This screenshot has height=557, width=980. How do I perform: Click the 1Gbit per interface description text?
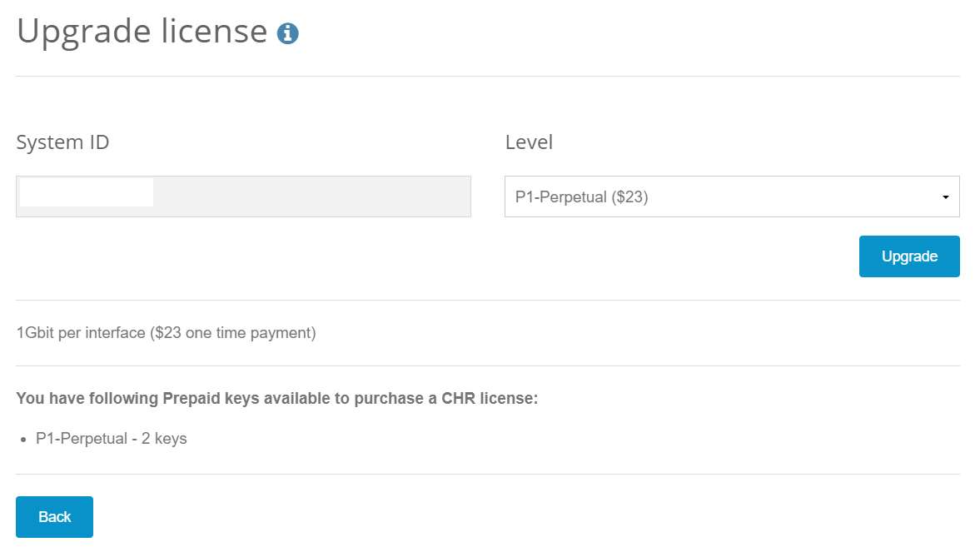click(x=166, y=332)
